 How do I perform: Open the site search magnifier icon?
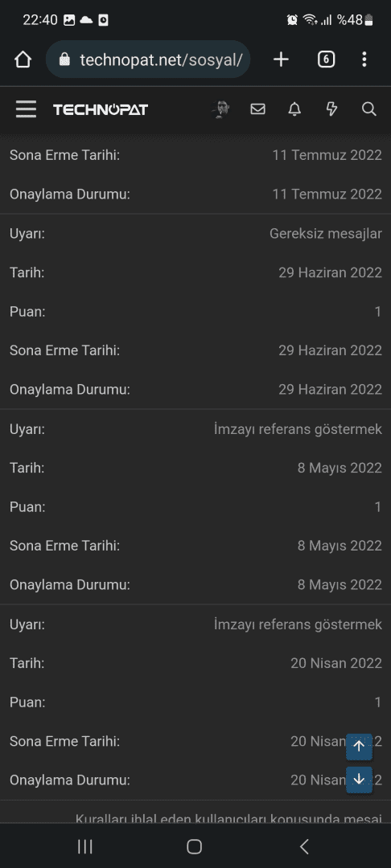(368, 109)
